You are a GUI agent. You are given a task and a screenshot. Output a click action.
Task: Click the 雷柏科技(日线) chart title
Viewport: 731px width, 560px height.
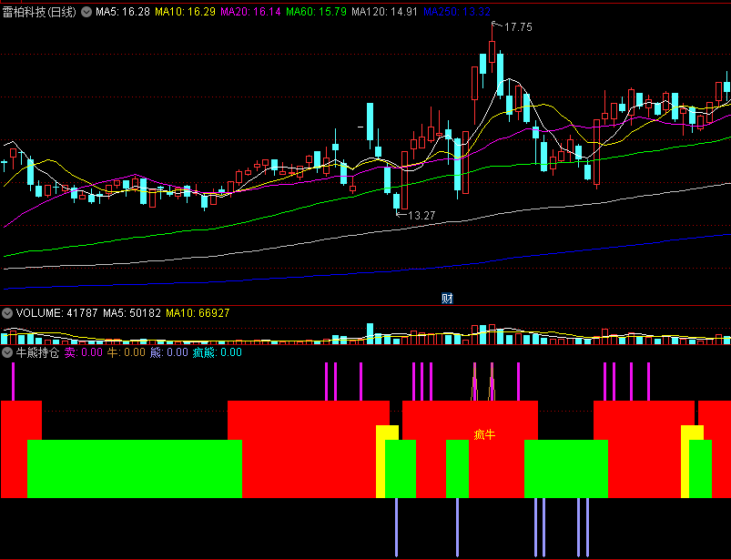coord(39,12)
